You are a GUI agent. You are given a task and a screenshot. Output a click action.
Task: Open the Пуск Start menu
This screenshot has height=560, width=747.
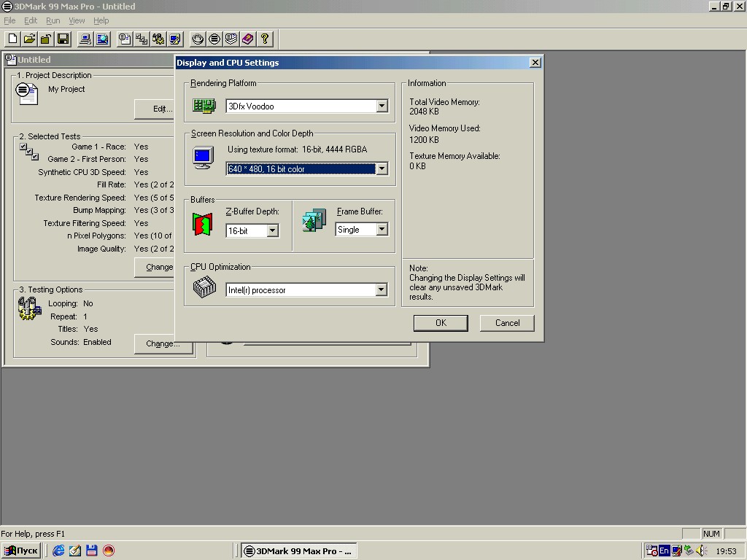(x=20, y=551)
